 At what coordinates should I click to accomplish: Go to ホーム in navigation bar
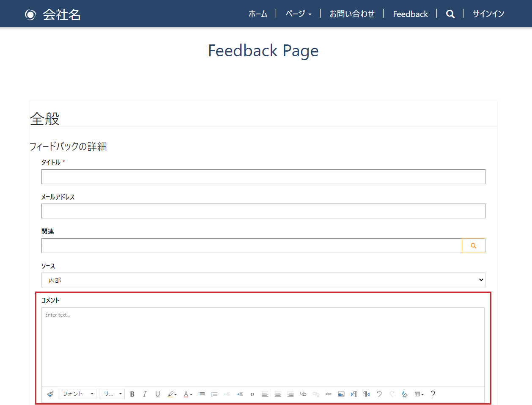point(258,14)
